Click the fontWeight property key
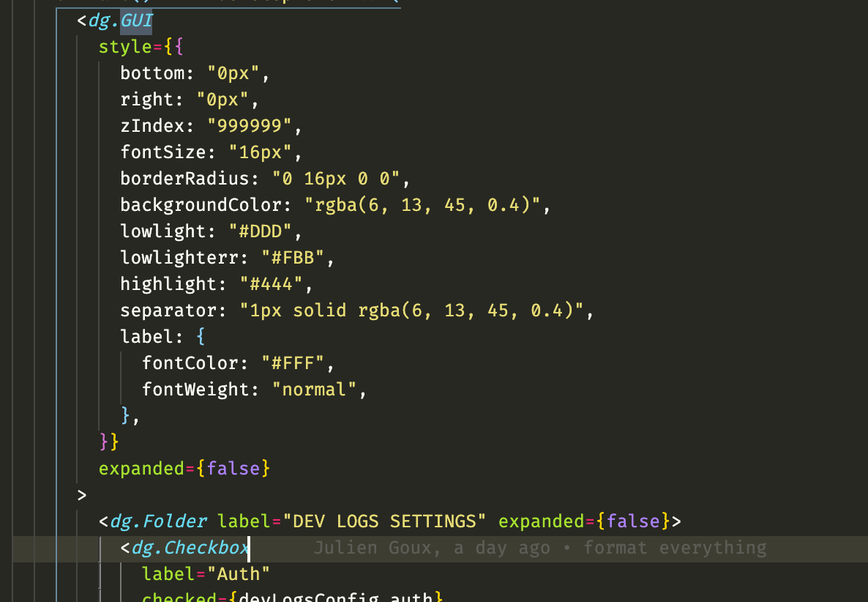This screenshot has height=602, width=868. tap(195, 390)
